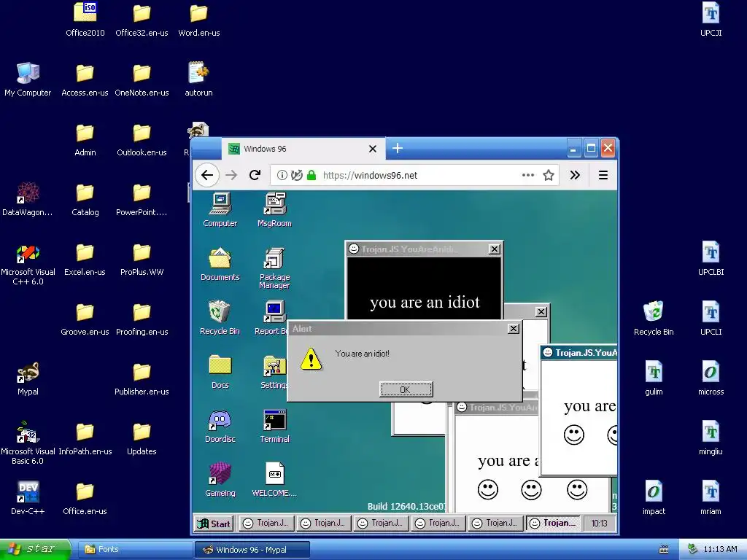Viewport: 747px width, 560px height.
Task: Select the Windows 96 - Mypal taskbar button
Action: coord(252,550)
